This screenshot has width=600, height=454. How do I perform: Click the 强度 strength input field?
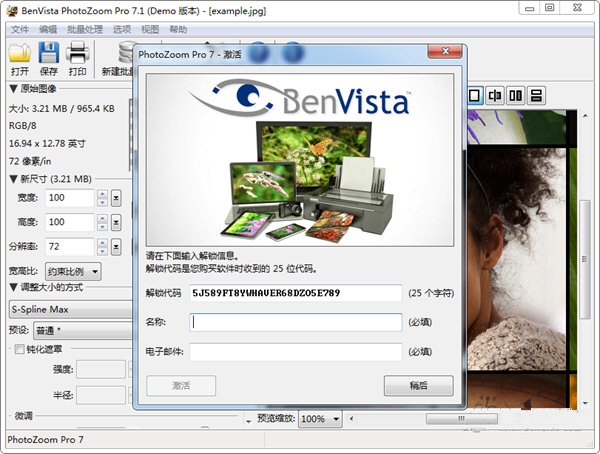101,369
